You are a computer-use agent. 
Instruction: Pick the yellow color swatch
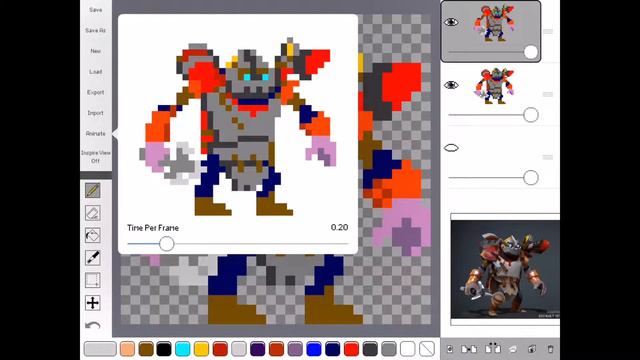201,349
